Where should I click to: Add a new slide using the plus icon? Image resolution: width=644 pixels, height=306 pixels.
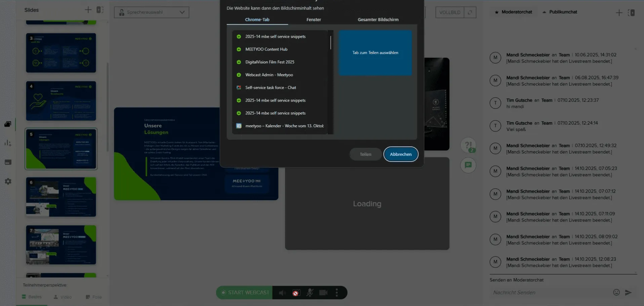point(88,9)
